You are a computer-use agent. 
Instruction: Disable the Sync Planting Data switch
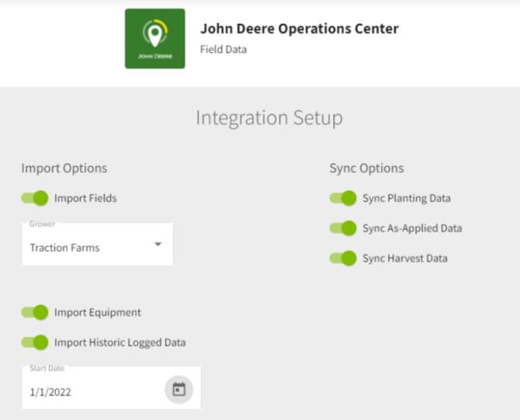(x=343, y=198)
